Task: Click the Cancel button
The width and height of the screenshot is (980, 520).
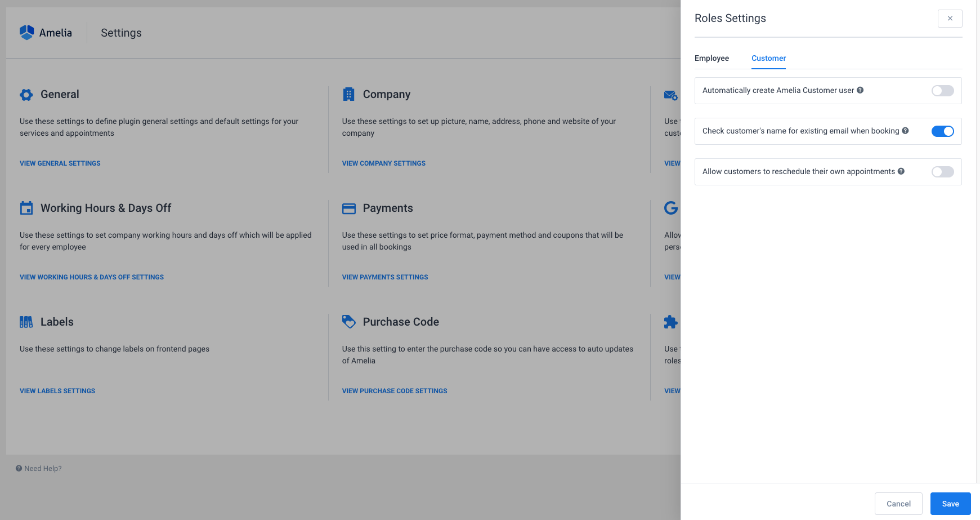Action: click(898, 504)
